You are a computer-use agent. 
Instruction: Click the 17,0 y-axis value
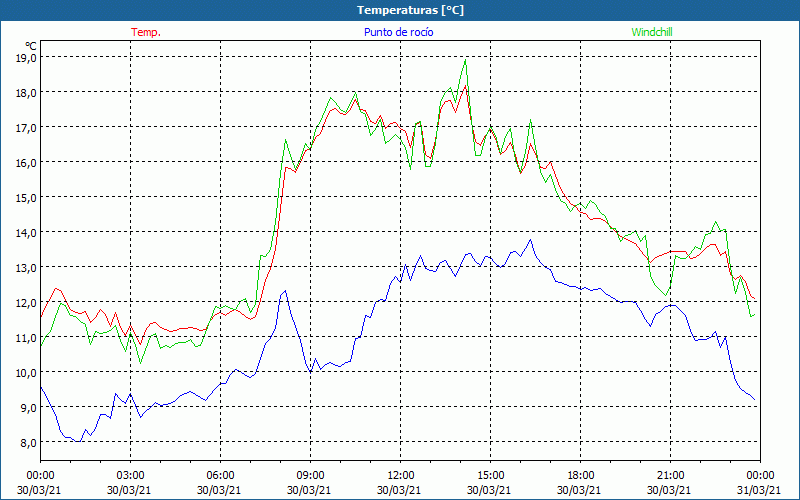pyautogui.click(x=26, y=128)
